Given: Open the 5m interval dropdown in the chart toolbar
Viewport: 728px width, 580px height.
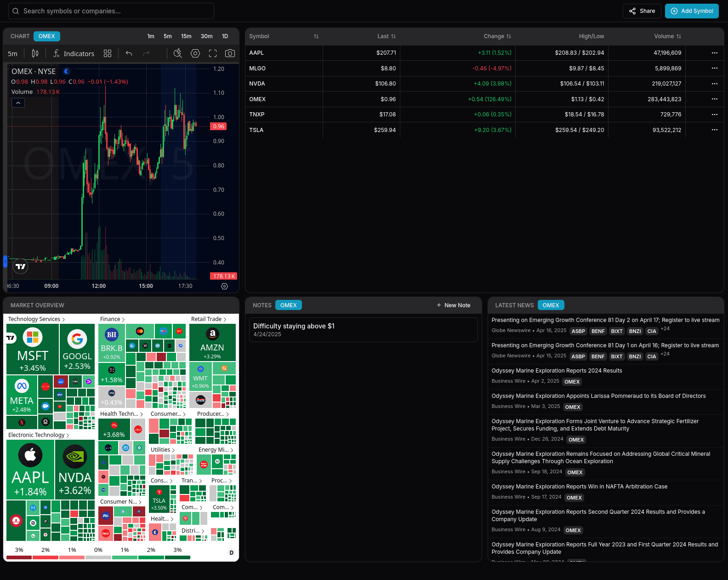Looking at the screenshot, I should pos(13,53).
